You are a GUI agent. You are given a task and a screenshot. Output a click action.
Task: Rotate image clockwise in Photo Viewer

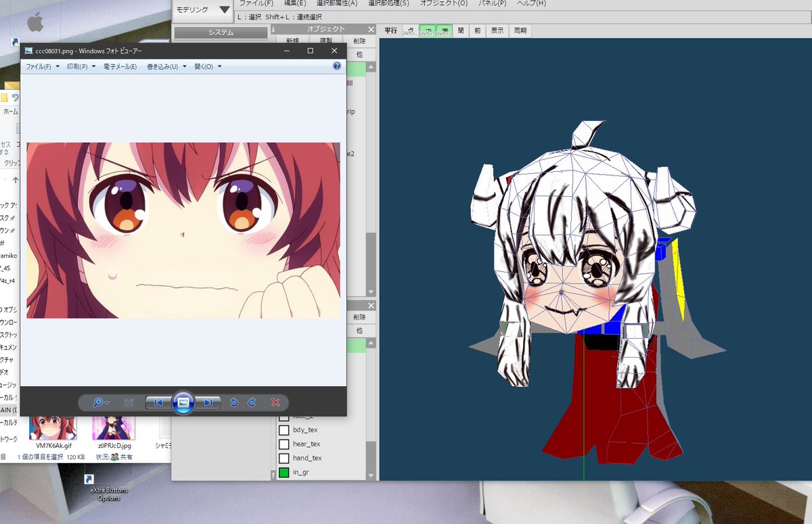coord(252,402)
